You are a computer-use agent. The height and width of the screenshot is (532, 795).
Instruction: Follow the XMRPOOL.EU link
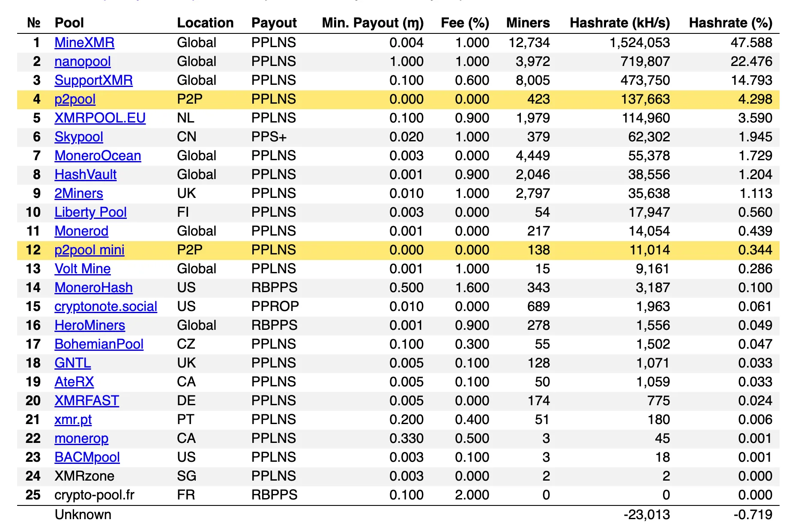(x=100, y=118)
